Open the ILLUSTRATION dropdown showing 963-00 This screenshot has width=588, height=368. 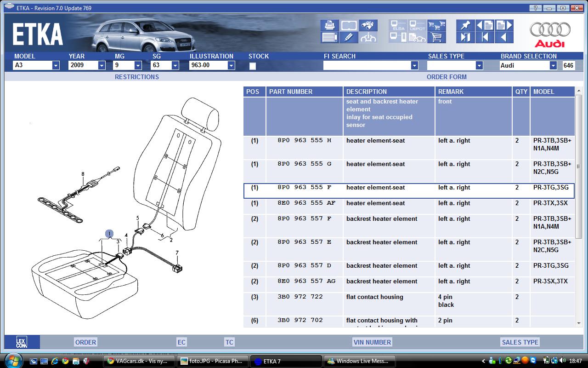point(231,65)
